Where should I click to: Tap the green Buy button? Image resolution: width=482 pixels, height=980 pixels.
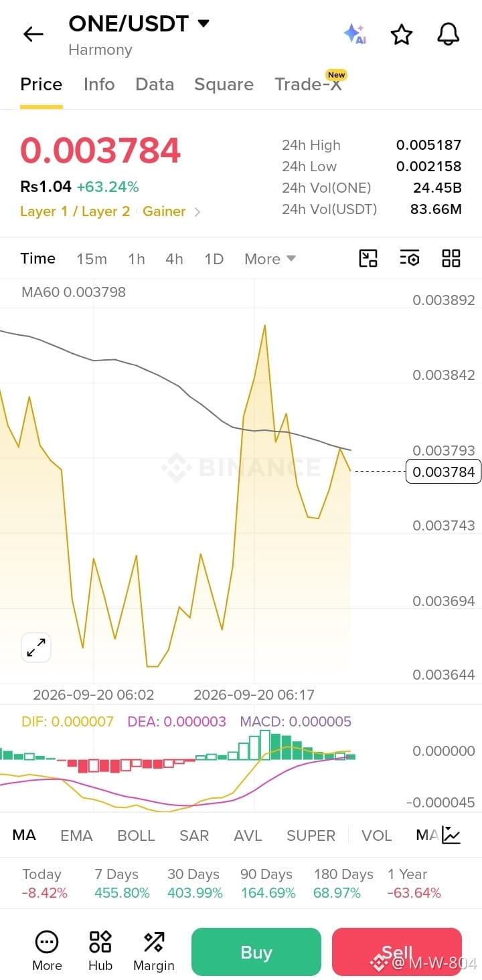[256, 952]
